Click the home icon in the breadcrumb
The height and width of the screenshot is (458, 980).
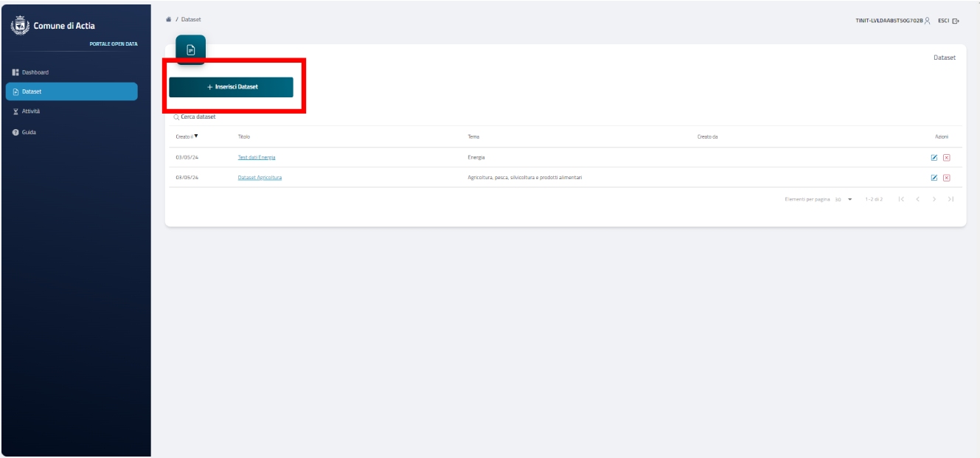coord(170,18)
